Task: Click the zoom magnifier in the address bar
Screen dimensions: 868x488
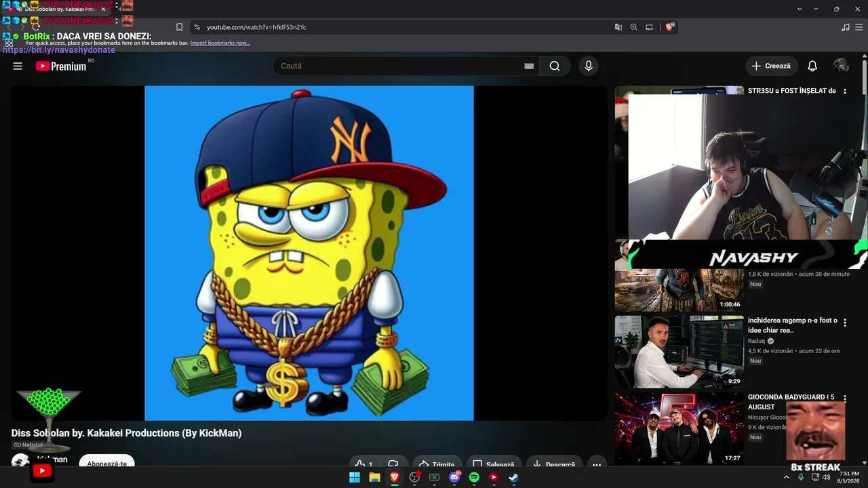Action: [633, 27]
